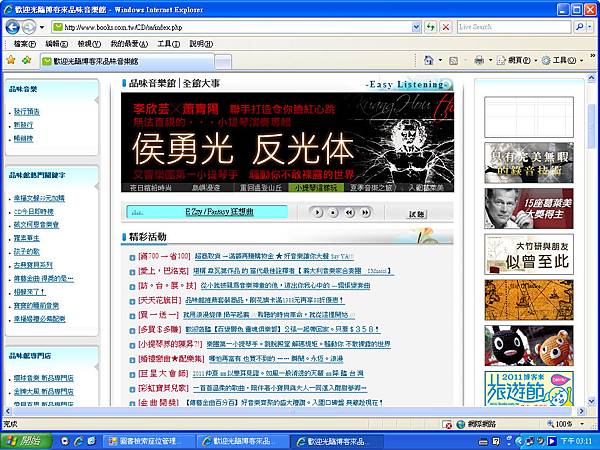Click the vertical scrollbar down arrow
Viewport: 600px width, 450px height.
(x=592, y=401)
